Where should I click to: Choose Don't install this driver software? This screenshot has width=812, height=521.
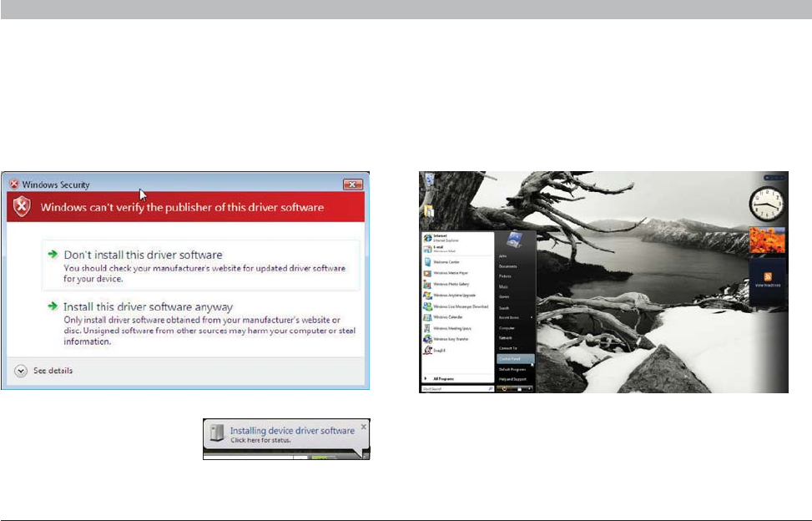coord(200,266)
